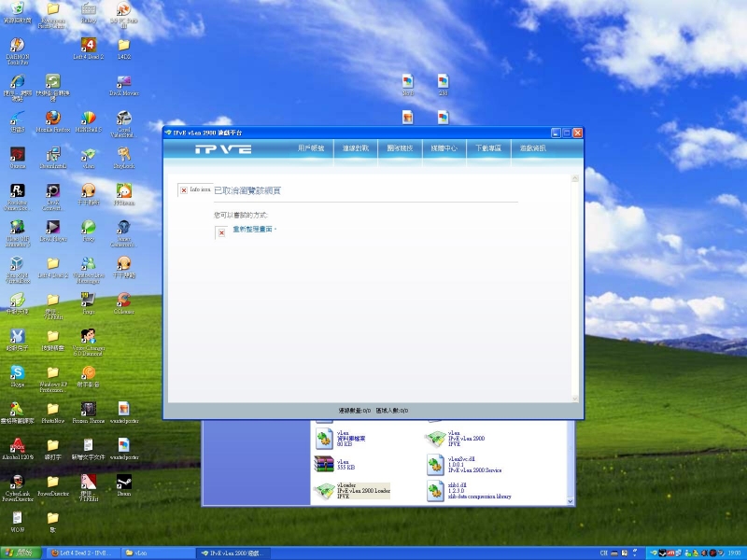Open Fraps desktop shortcut
This screenshot has width=747, height=560.
click(88, 300)
